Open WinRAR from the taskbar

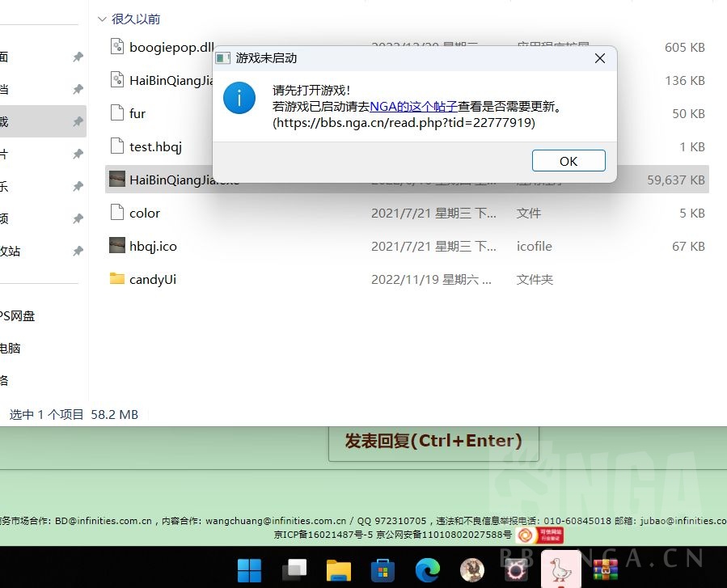click(x=605, y=570)
